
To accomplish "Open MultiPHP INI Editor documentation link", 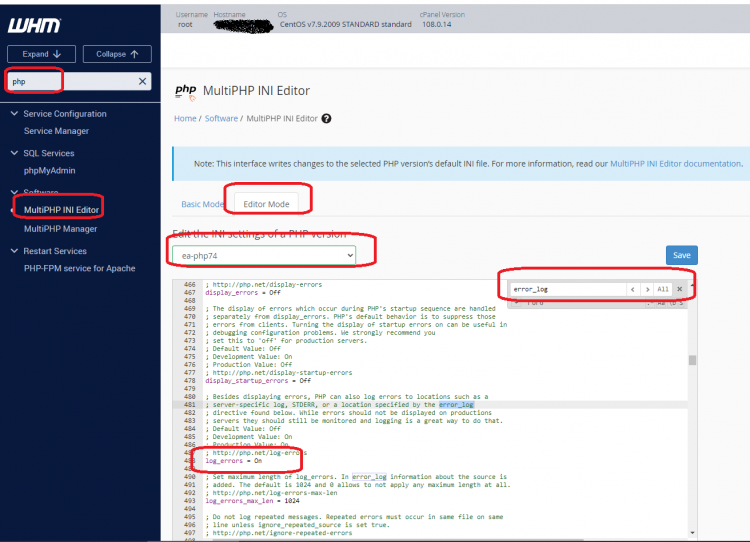I will pos(675,163).
